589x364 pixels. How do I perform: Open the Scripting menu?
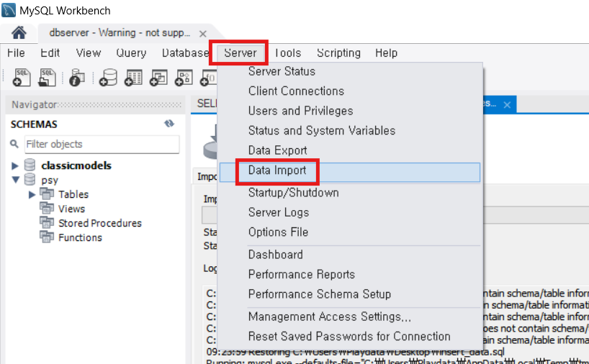[x=338, y=53]
